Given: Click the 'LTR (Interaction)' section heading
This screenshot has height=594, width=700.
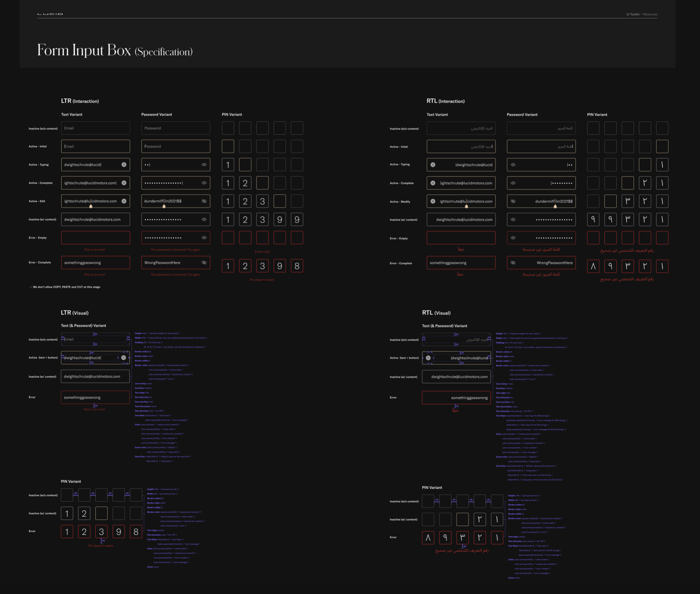Looking at the screenshot, I should pyautogui.click(x=80, y=101).
